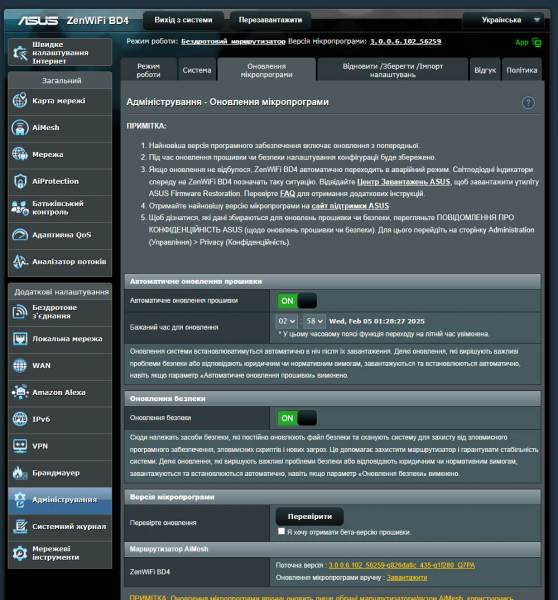Click the help question mark icon

(528, 103)
